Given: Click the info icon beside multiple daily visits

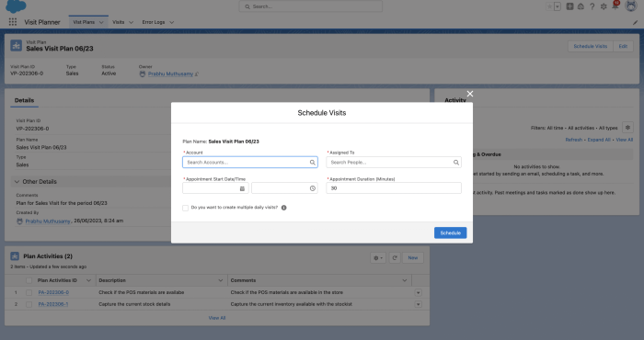Looking at the screenshot, I should 283,208.
